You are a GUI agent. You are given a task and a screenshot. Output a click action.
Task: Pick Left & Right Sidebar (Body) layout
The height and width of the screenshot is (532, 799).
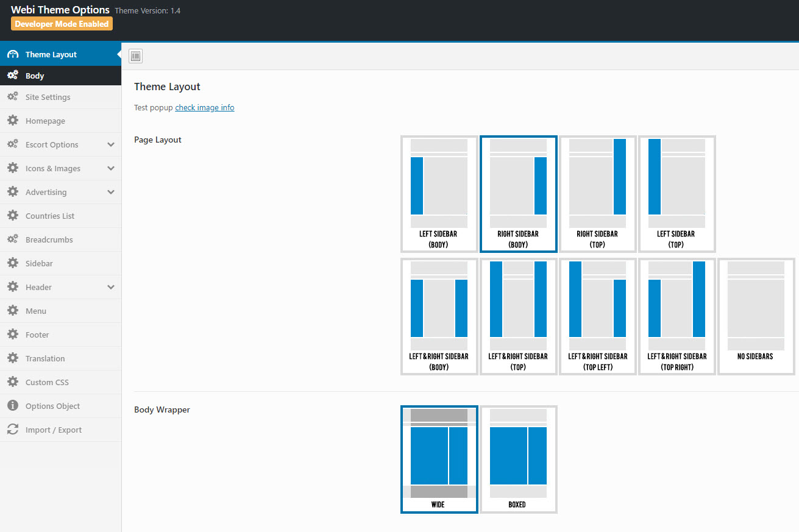[x=439, y=316]
